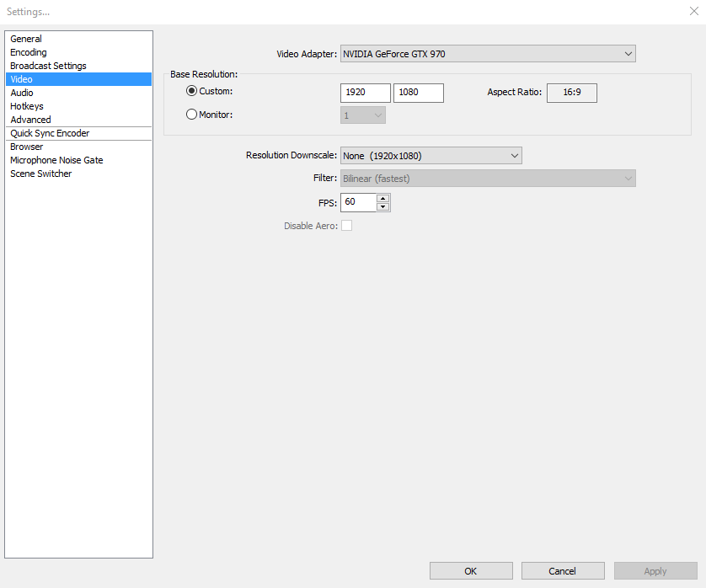Close the Settings window
The width and height of the screenshot is (706, 588).
pos(694,11)
